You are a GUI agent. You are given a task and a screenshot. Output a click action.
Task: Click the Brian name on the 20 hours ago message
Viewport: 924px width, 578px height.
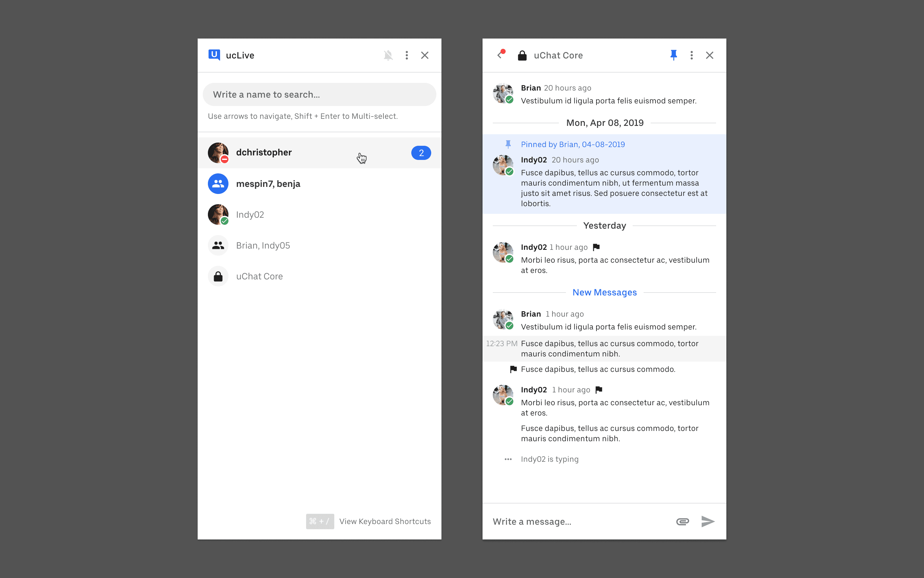coord(531,88)
